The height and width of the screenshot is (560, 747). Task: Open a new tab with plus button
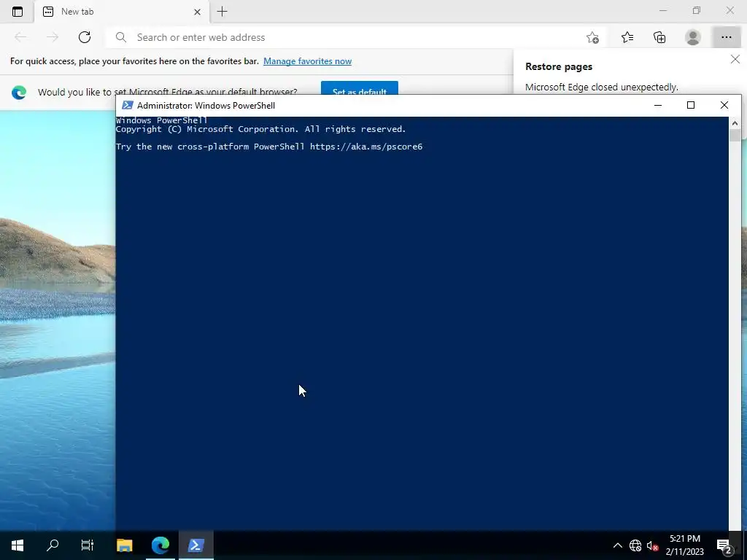[x=222, y=12]
